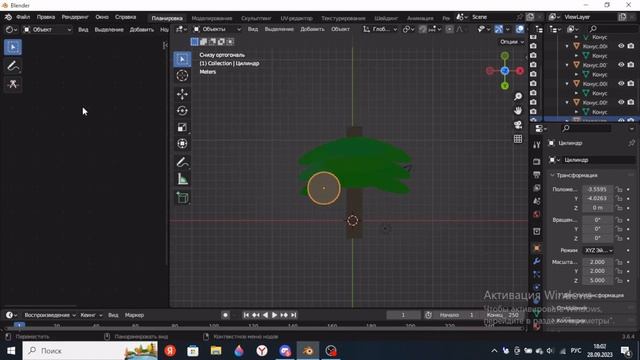Screen dimensions: 640x360
Task: Toggle the snapping magnet in viewport header
Action: 422,29
